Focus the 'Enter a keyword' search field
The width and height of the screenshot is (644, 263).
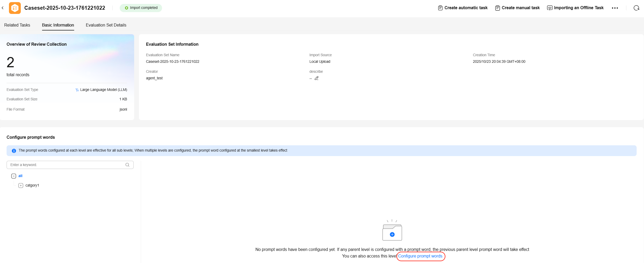(x=66, y=165)
